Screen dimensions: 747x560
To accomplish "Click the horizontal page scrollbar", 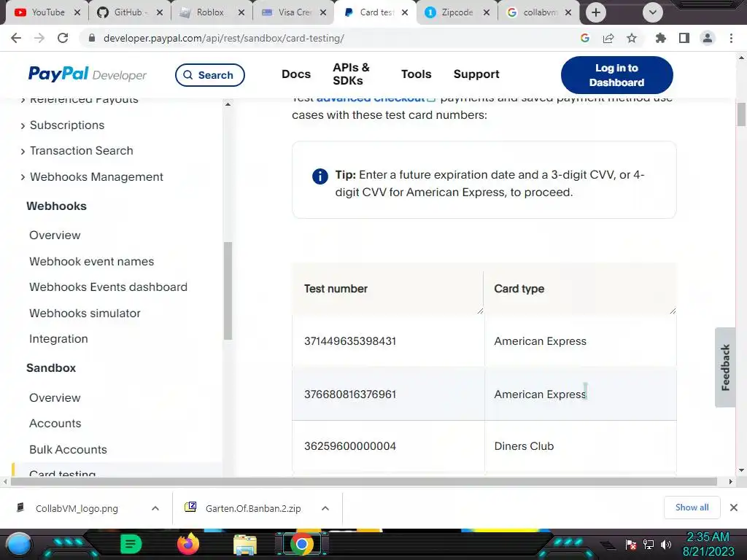I will (364, 482).
